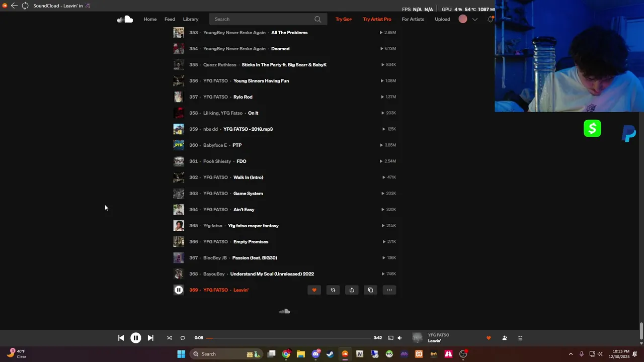Screen dimensions: 644x362
Task: Open the user avatar menu
Action: click(x=463, y=19)
